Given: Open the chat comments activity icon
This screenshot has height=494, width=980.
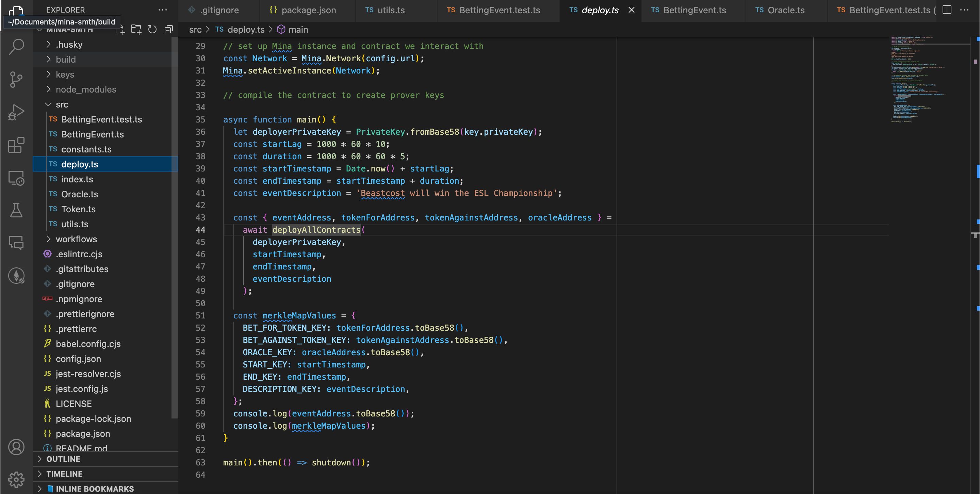Looking at the screenshot, I should point(16,243).
